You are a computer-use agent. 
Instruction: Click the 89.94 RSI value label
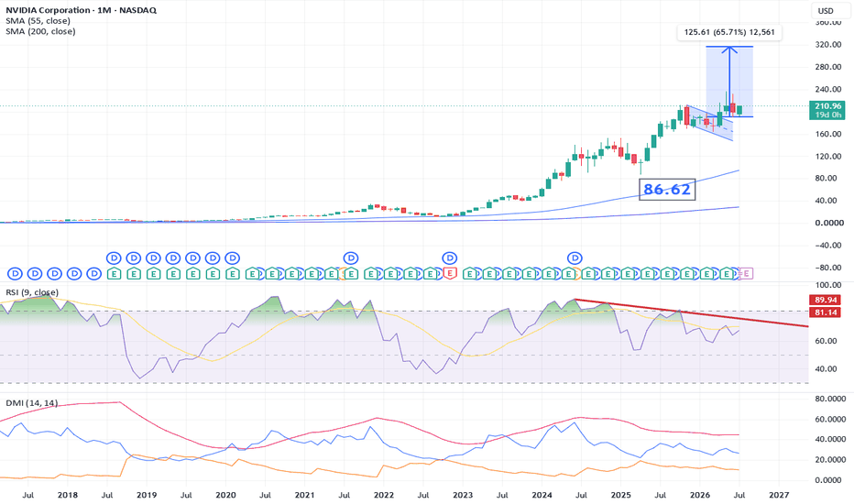tap(827, 301)
